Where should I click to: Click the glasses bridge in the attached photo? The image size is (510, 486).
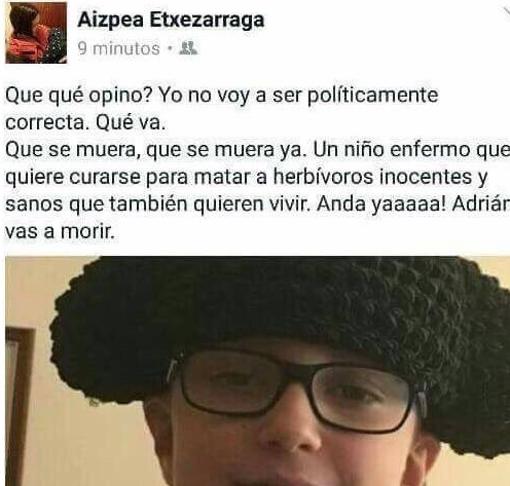(299, 369)
